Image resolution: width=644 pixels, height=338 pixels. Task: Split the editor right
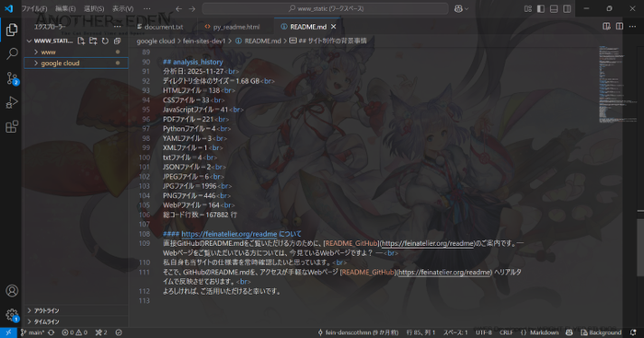(x=619, y=27)
